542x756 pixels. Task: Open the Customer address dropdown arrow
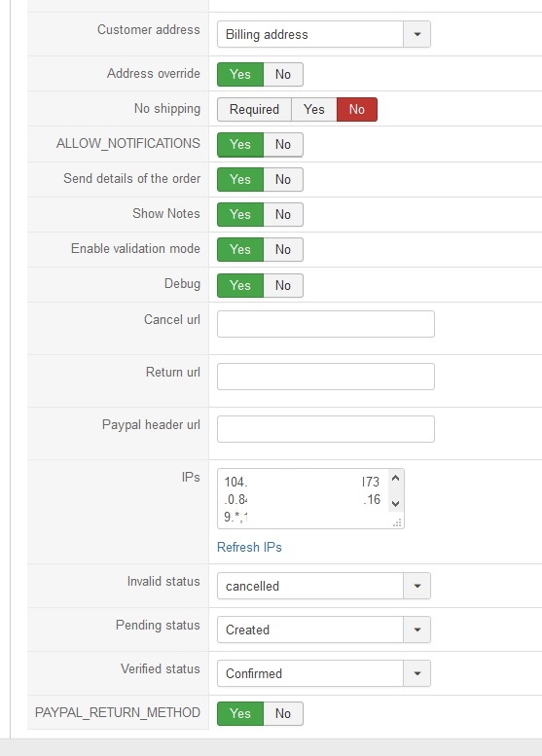pos(417,34)
